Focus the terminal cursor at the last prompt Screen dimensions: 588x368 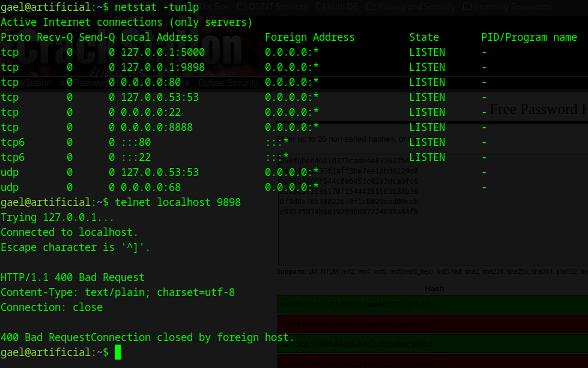(x=118, y=352)
